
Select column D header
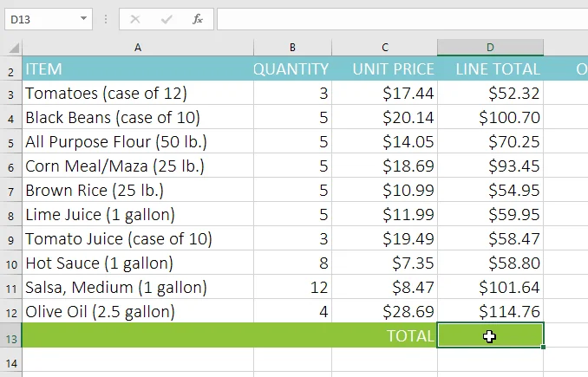[490, 48]
